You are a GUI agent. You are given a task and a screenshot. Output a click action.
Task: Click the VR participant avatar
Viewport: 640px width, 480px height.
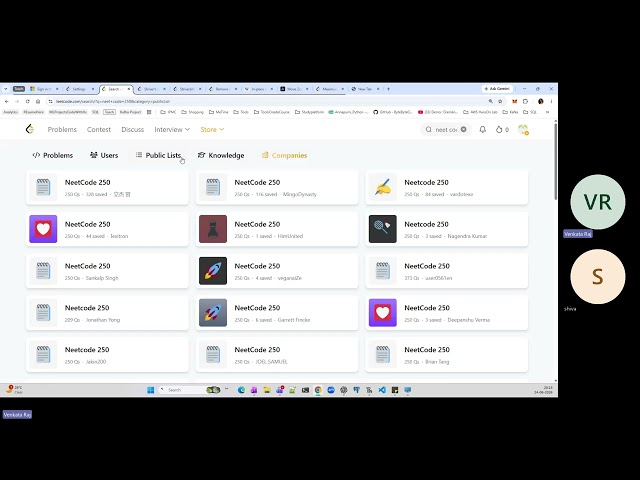pyautogui.click(x=598, y=202)
